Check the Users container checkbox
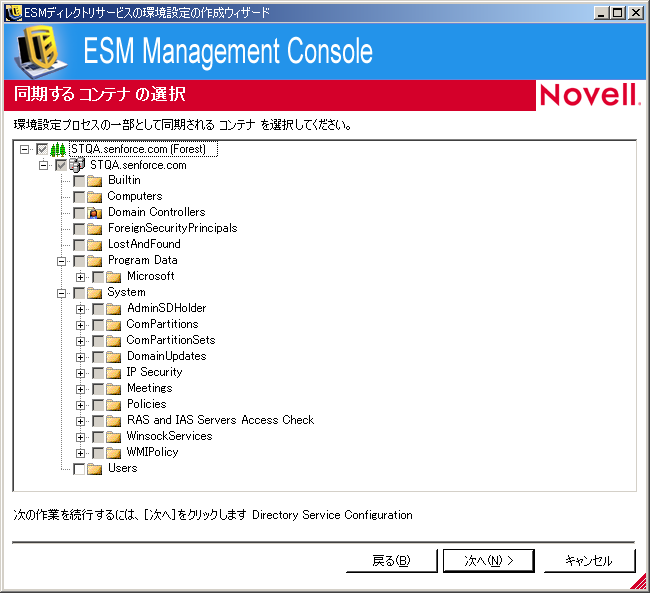Viewport: 650px width, 593px height. click(x=79, y=469)
